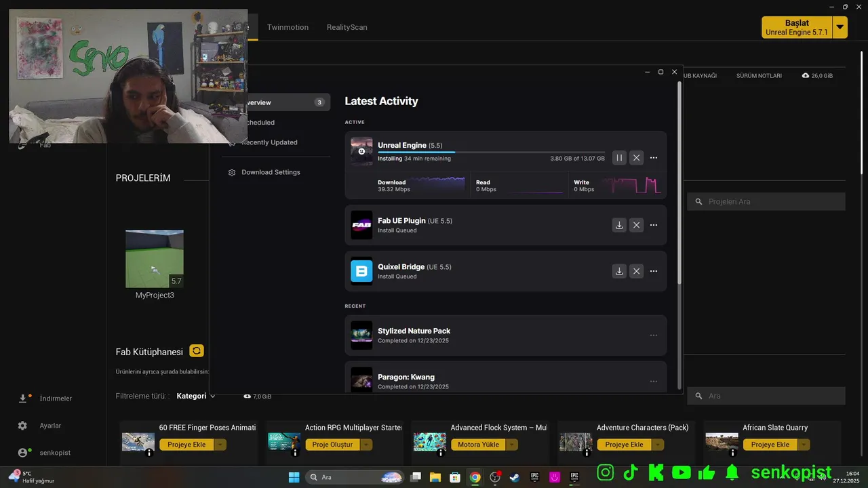Image resolution: width=868 pixels, height=488 pixels.
Task: Click the Download Settings gear icon
Action: coord(232,172)
